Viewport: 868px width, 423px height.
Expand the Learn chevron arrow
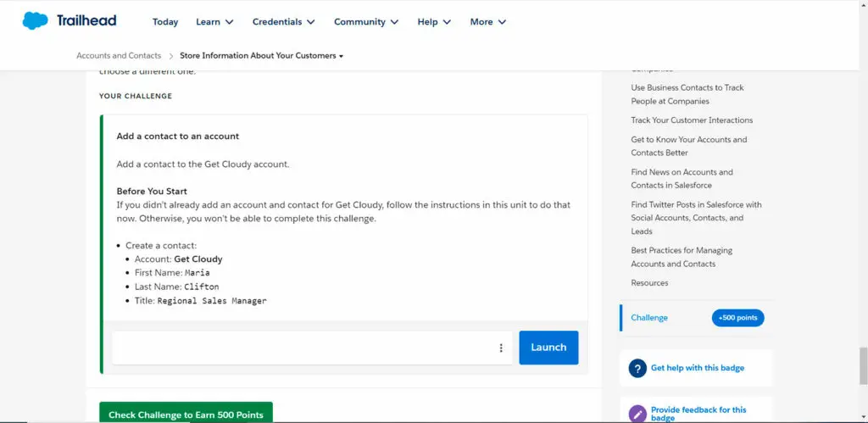[x=229, y=22]
